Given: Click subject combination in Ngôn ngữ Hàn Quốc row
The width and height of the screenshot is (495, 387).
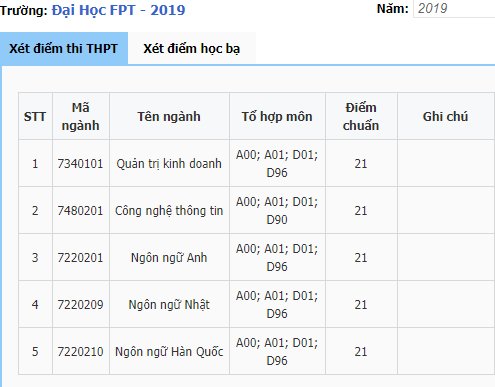Looking at the screenshot, I should point(277,352).
